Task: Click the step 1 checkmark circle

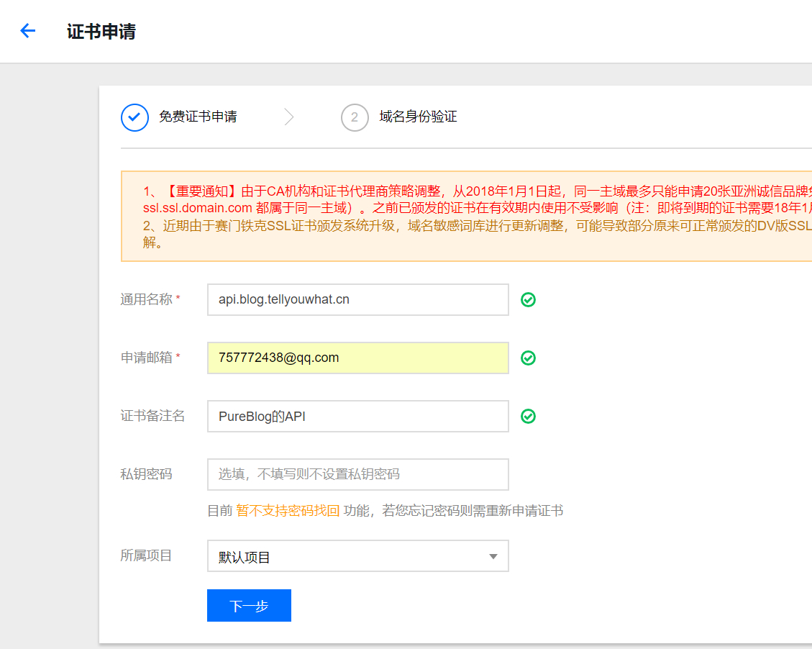Action: tap(134, 117)
